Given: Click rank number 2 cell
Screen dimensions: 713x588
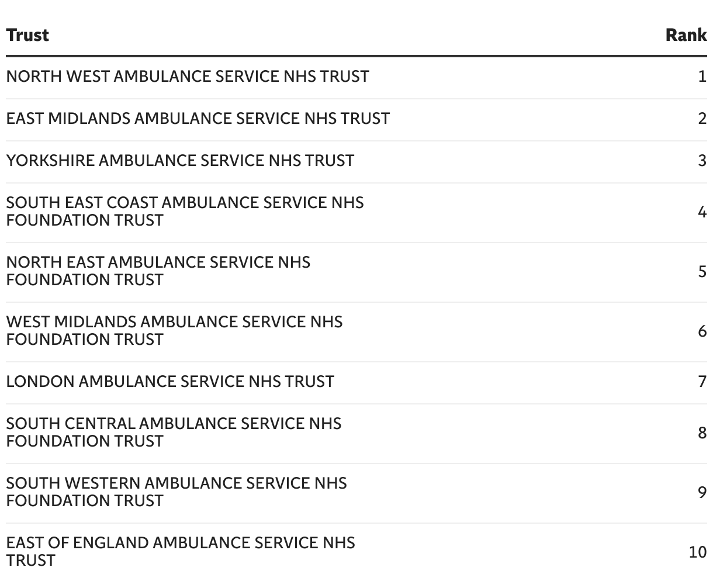Looking at the screenshot, I should point(702,119).
